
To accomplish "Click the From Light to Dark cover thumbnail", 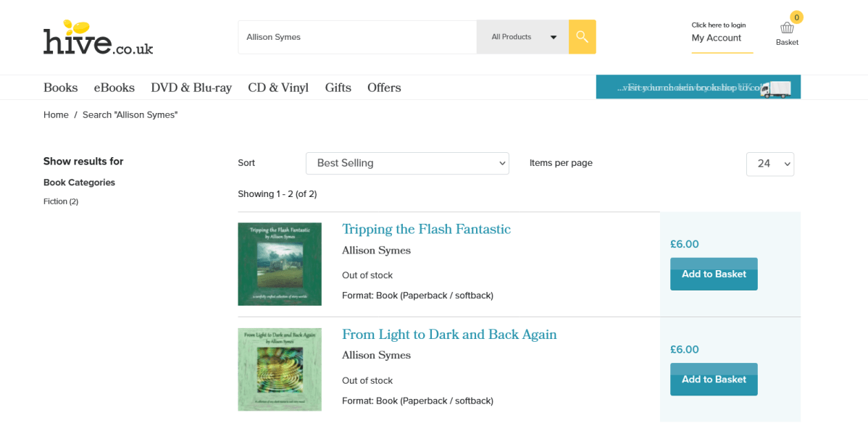I will [x=280, y=369].
